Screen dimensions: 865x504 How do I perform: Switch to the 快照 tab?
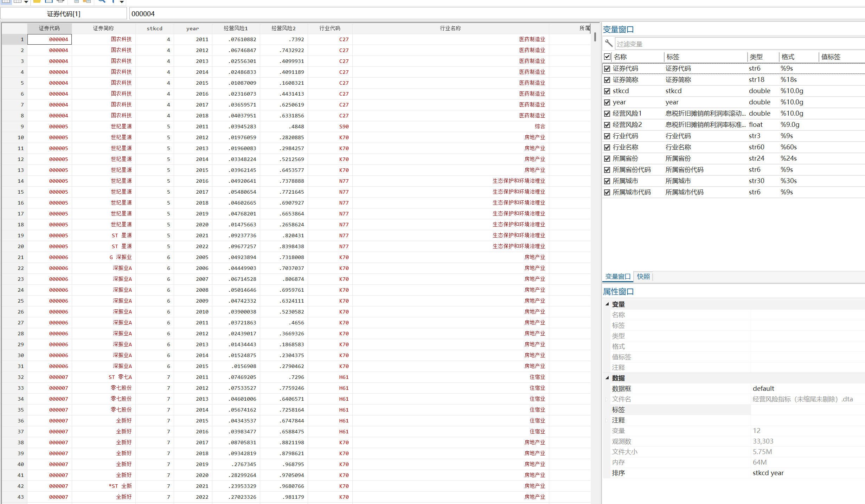(643, 277)
